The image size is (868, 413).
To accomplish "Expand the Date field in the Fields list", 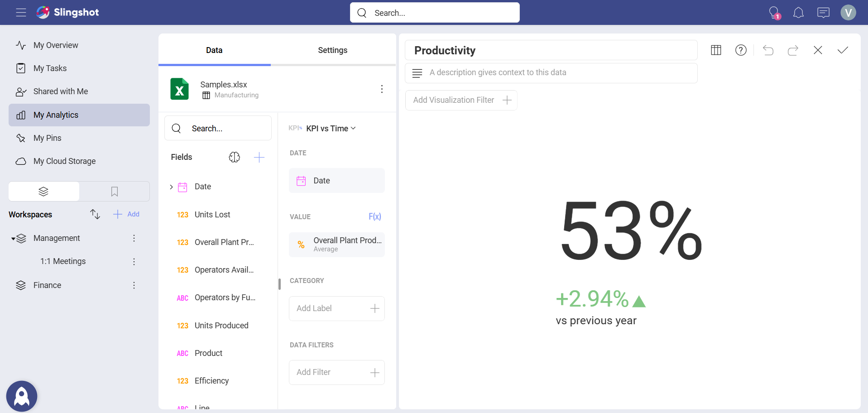I will pos(171,186).
